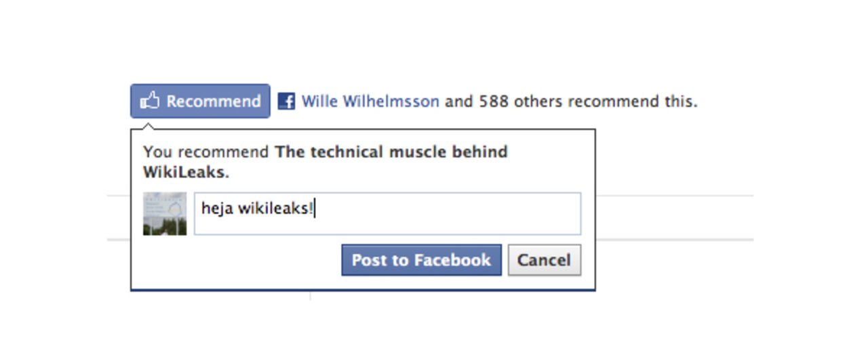Open Wille Wilhelmsson's profile link
868x361 pixels.
[x=370, y=102]
